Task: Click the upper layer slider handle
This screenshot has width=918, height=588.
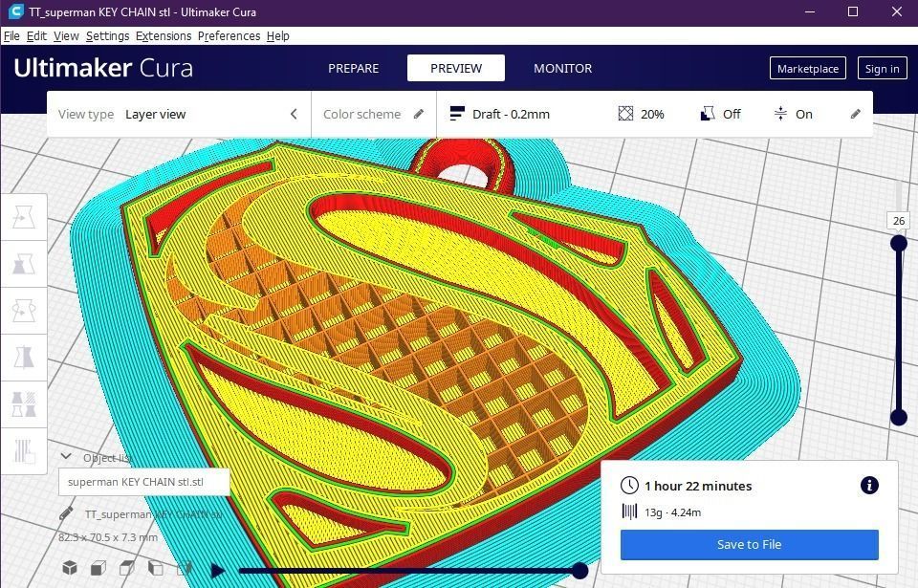Action: pos(899,243)
